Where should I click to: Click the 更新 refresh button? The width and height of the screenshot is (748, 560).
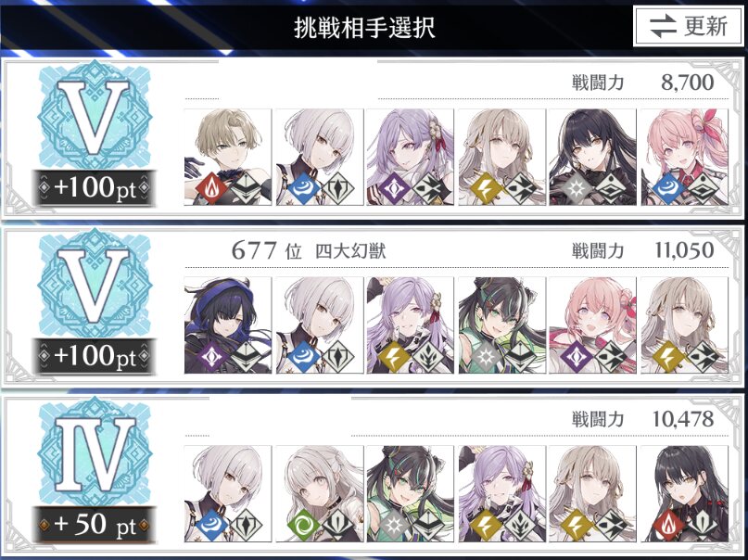[689, 26]
